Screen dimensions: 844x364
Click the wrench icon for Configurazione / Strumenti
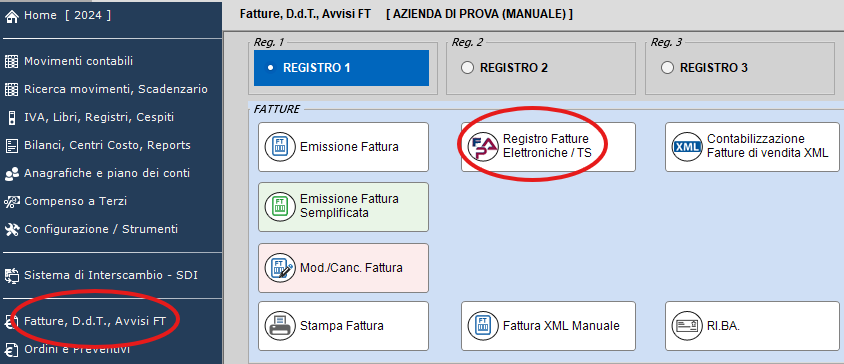(x=11, y=229)
